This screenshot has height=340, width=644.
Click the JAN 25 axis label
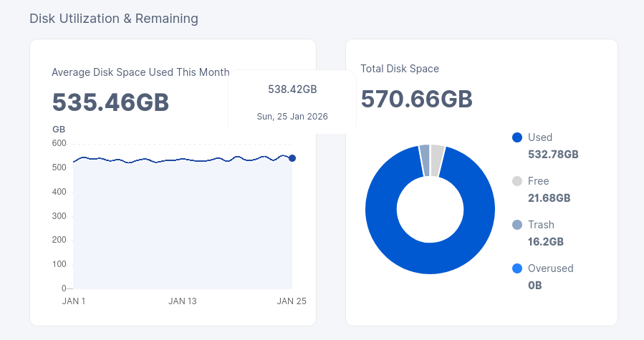[292, 301]
